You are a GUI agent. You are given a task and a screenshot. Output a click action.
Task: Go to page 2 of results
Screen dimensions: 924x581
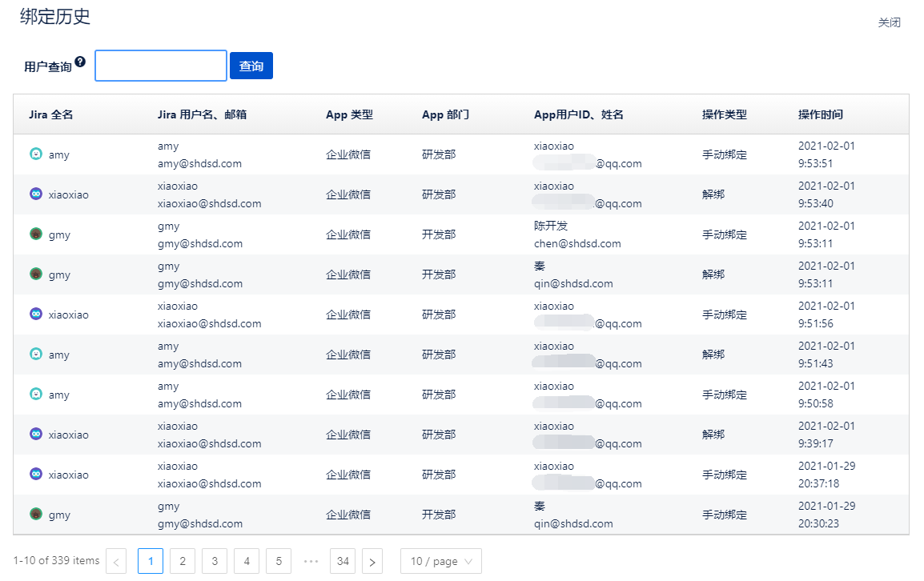(183, 562)
